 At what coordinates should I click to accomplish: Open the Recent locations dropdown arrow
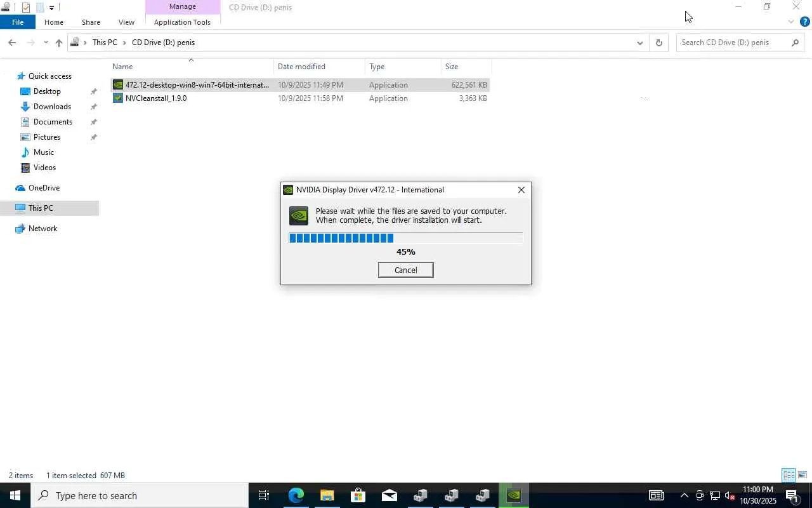click(46, 43)
